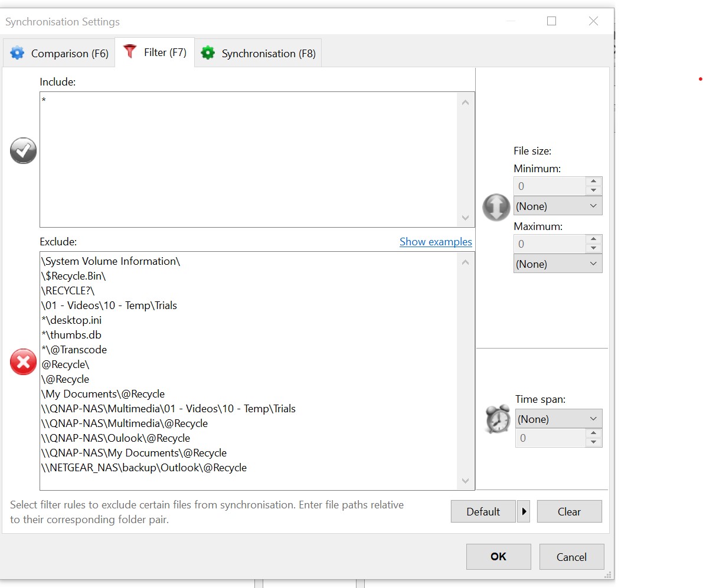Click the \01 - Videos\10 - Temp\Trials line
This screenshot has width=703, height=588.
pos(109,306)
